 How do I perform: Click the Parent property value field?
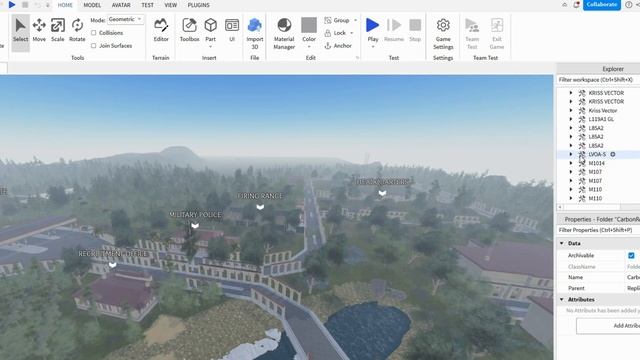click(x=633, y=288)
